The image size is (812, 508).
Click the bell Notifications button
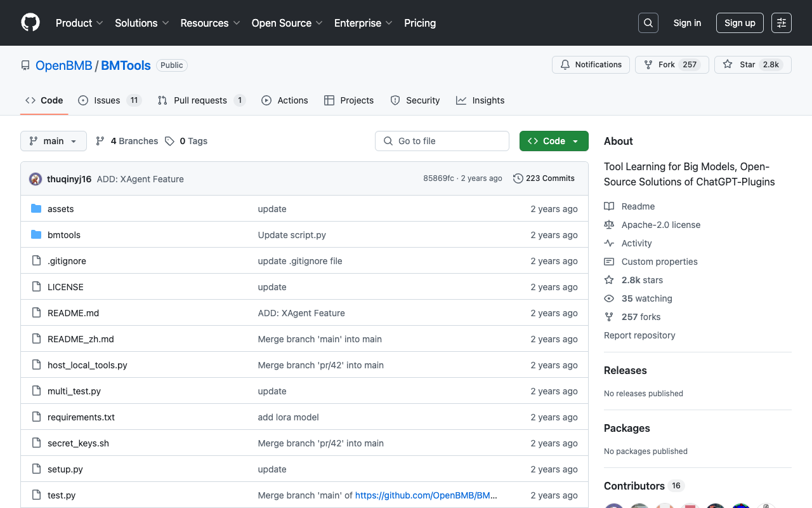[x=591, y=65]
